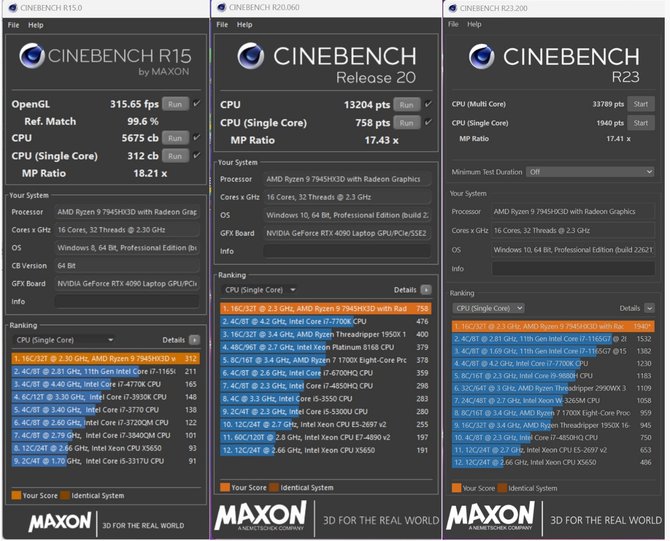Select i7-1165G7 row scoring 1532 in R23
This screenshot has height=541, width=670.
(x=553, y=339)
